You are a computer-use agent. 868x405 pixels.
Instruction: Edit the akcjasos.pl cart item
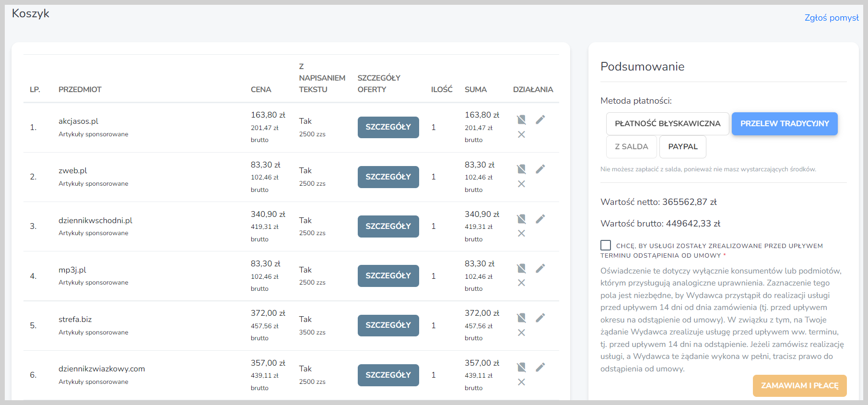tap(540, 119)
